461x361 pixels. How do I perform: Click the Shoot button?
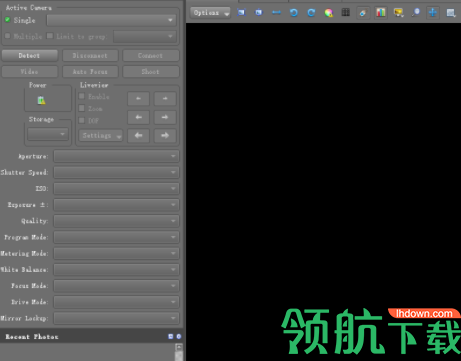(x=151, y=72)
